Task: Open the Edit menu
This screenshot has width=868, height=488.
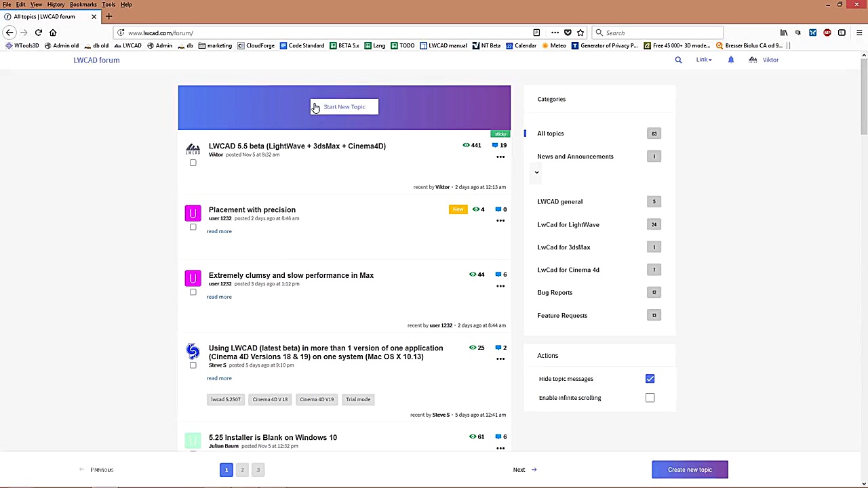Action: pyautogui.click(x=20, y=5)
